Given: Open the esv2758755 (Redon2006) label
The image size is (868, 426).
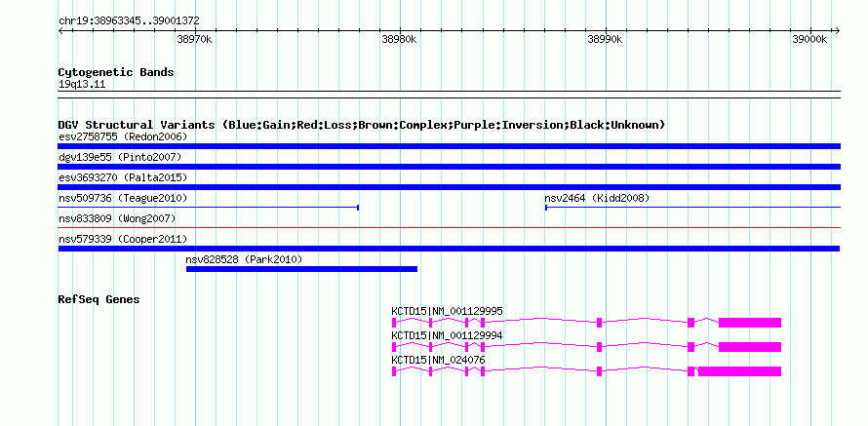Looking at the screenshot, I should coord(123,136).
